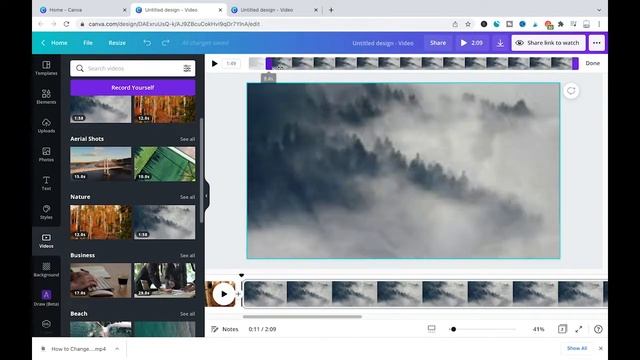640x360 pixels.
Task: Click Share link to watch button
Action: (x=548, y=43)
